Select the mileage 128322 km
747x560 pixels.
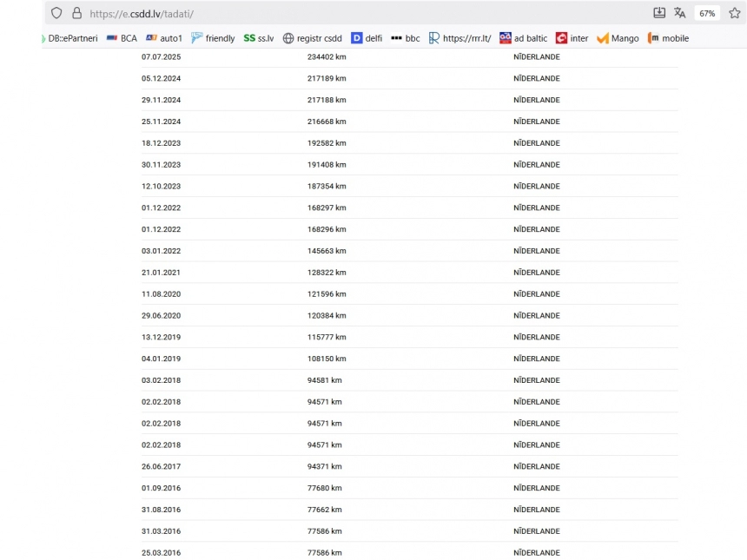(x=327, y=273)
